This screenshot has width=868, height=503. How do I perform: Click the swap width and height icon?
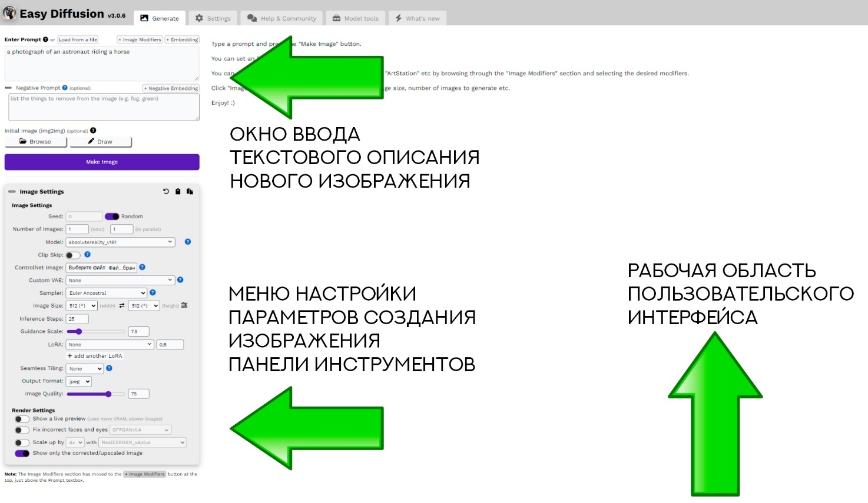coord(122,306)
